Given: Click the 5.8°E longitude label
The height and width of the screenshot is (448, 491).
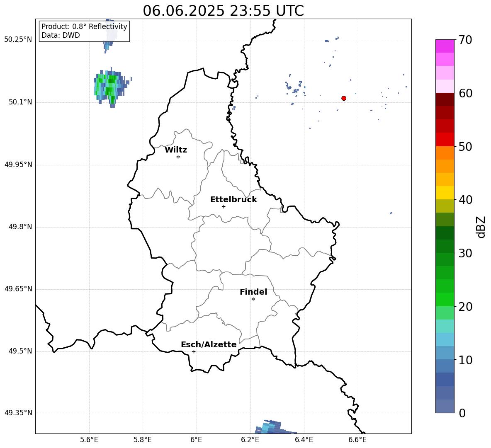Looking at the screenshot, I should pos(143,440).
